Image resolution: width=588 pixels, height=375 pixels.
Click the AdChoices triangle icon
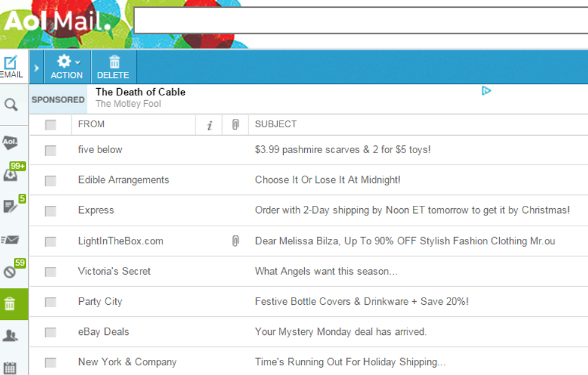[x=487, y=91]
